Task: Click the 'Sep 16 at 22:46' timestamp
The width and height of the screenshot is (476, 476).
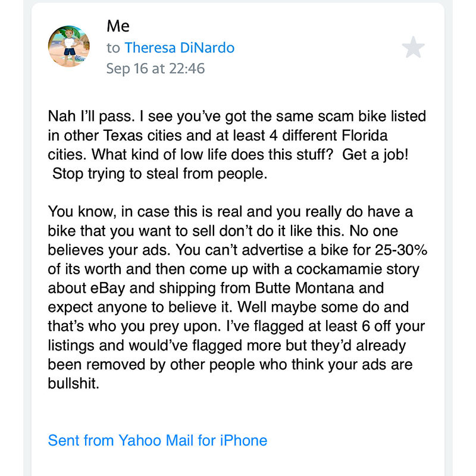Action: point(155,68)
